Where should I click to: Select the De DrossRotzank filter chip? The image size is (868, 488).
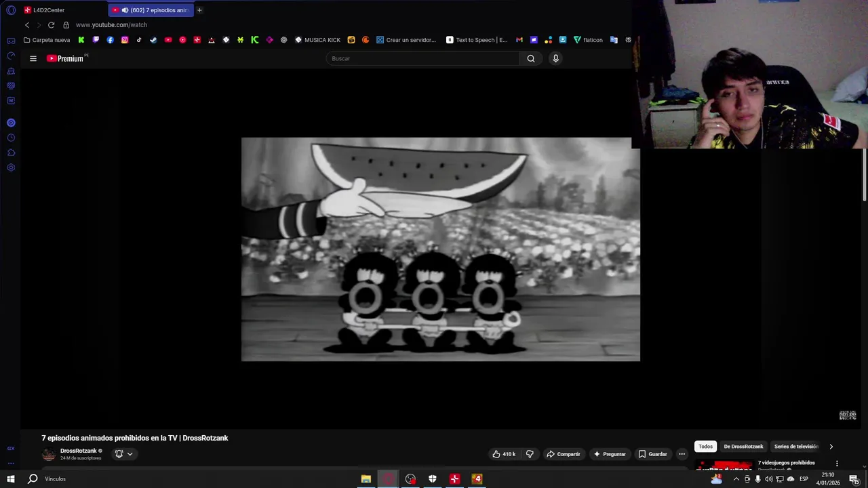[743, 447]
